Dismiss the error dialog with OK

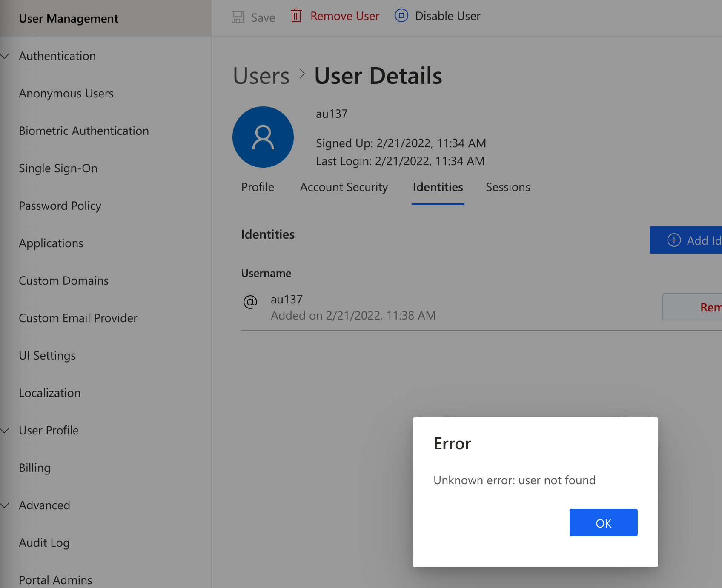tap(604, 522)
